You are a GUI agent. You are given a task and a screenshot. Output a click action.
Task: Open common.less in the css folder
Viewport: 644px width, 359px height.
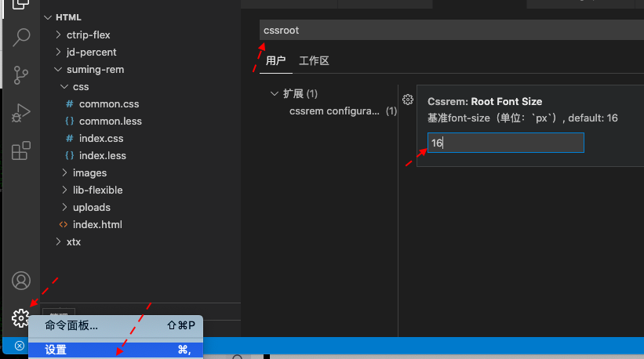tap(110, 121)
